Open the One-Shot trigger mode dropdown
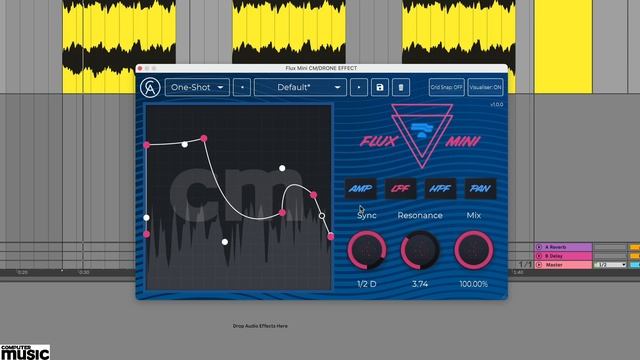The height and width of the screenshot is (360, 640). (x=197, y=87)
